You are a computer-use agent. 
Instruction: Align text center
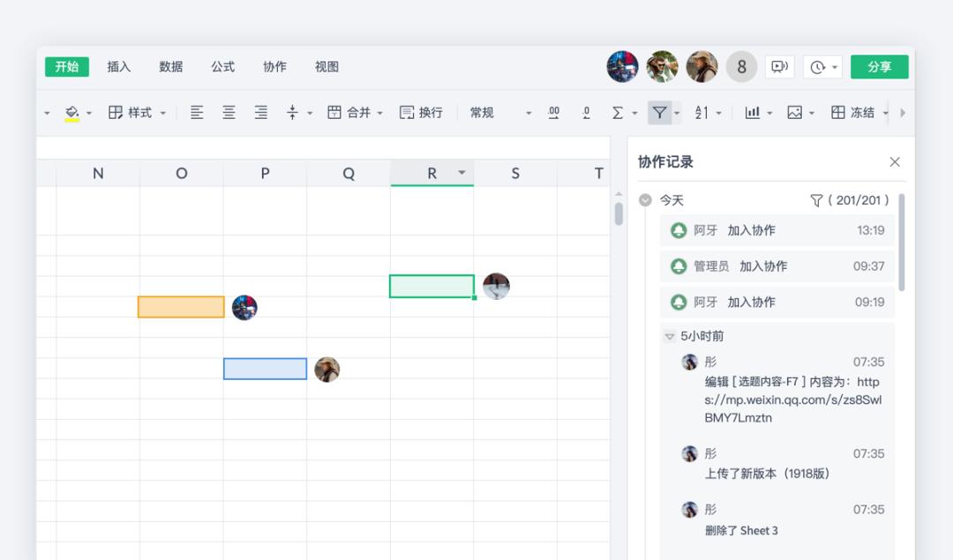tap(229, 112)
